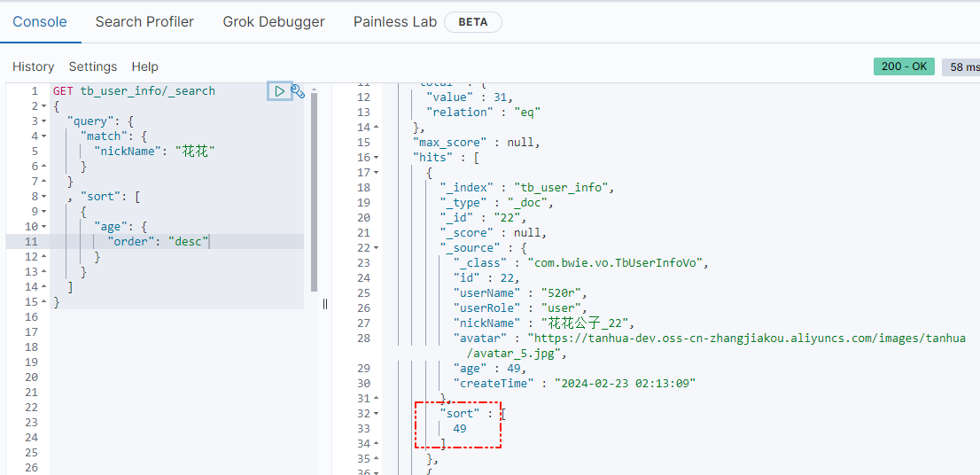Collapse the "match" block at line 4
The image size is (980, 475).
[43, 136]
